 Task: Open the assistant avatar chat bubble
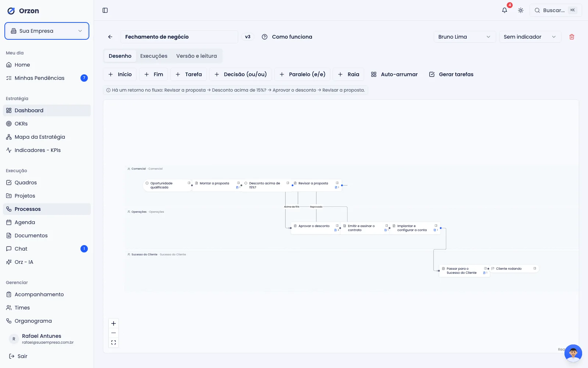(x=573, y=353)
